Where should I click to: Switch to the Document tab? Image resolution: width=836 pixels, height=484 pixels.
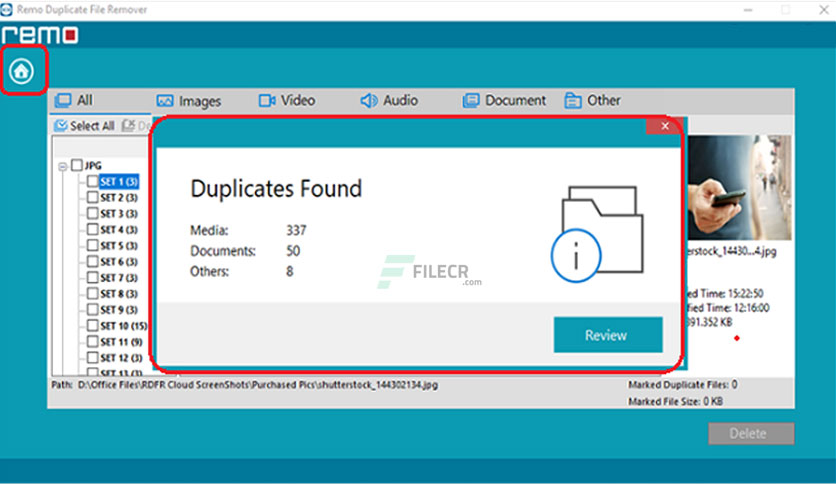click(504, 100)
